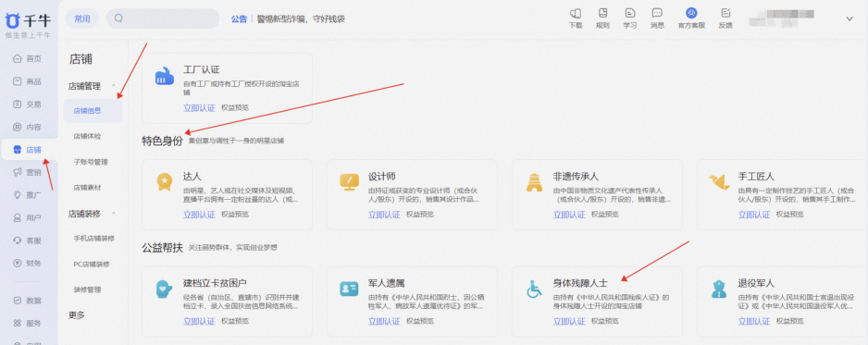This screenshot has width=868, height=345.
Task: Click the 设计师 monitor icon
Action: point(349,182)
